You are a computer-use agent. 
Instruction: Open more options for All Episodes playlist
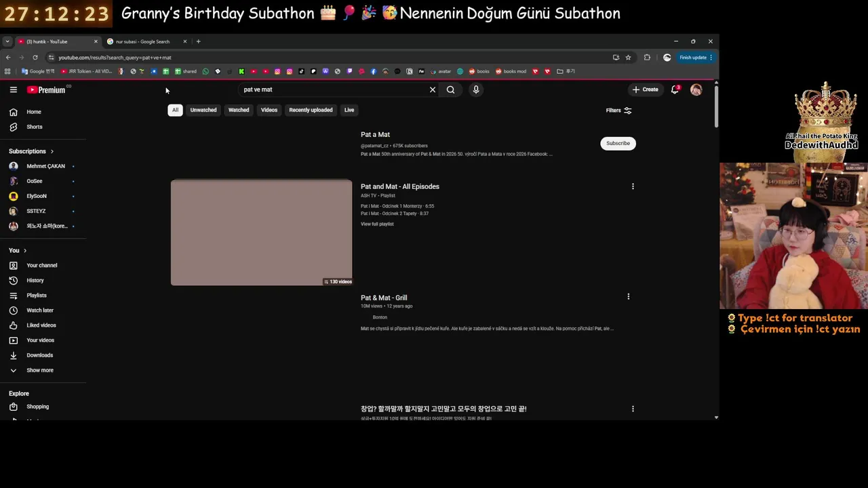tap(633, 186)
